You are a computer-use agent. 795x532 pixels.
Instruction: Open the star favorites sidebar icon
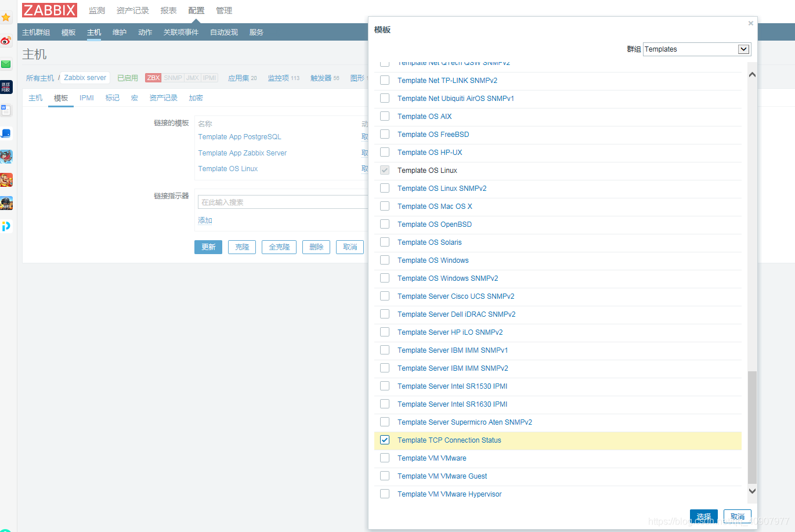coord(6,17)
